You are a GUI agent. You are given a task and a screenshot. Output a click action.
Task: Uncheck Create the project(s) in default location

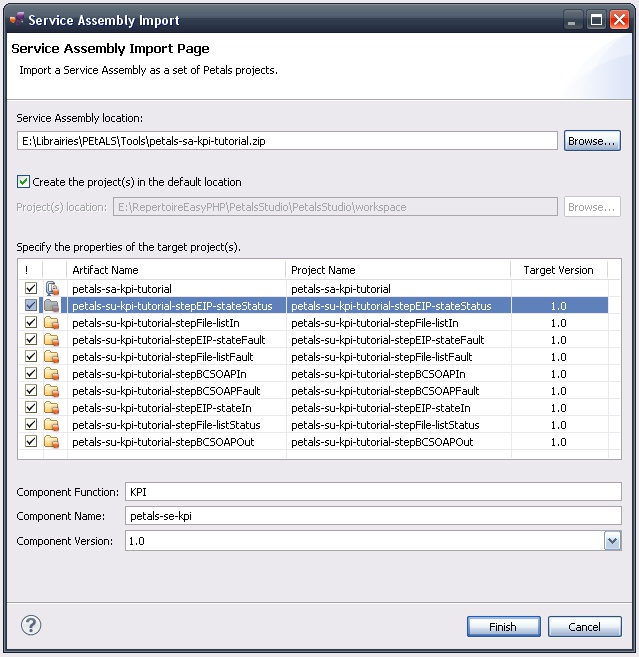(23, 182)
